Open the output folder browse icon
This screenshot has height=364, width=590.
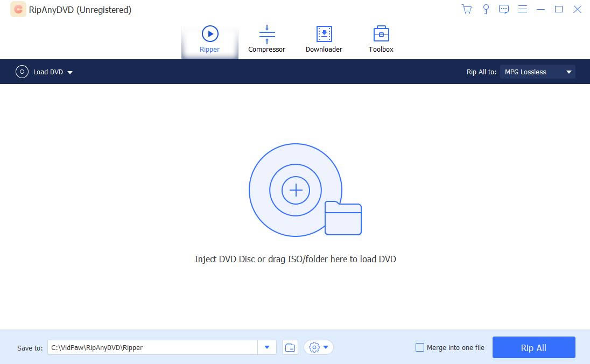click(x=290, y=347)
